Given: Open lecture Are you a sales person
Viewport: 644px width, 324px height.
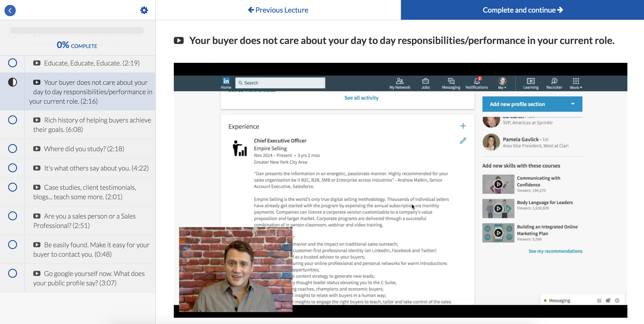Looking at the screenshot, I should pyautogui.click(x=84, y=221).
